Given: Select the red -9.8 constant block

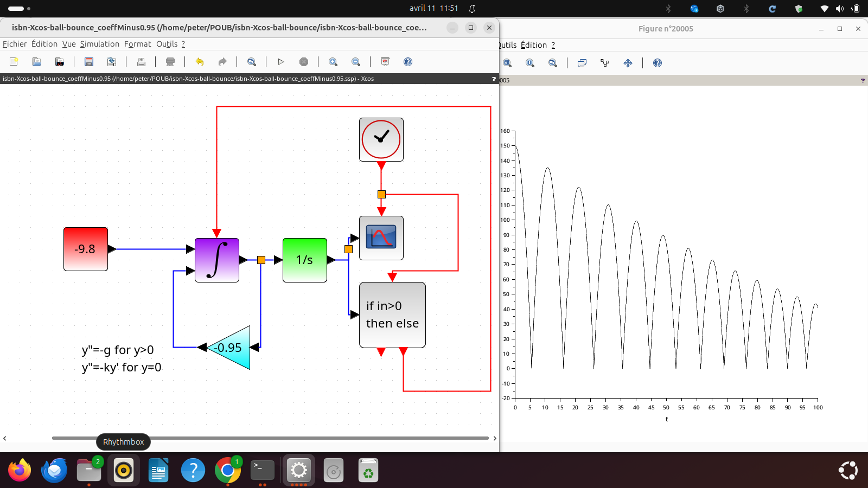Looking at the screenshot, I should pos(86,249).
